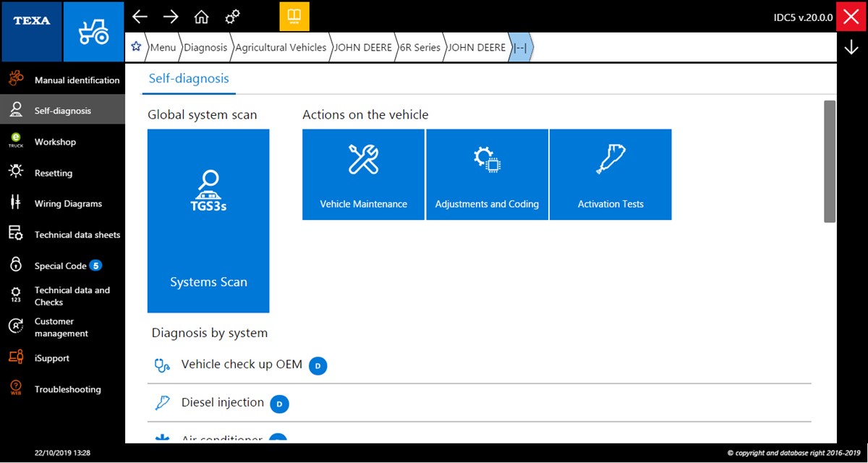
Task: Open Vehicle check up OEM row
Action: click(x=480, y=365)
